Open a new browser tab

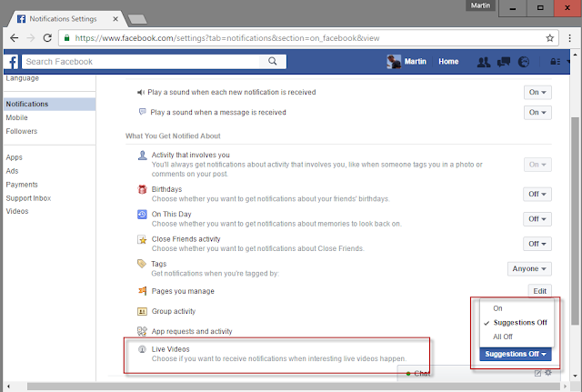click(x=137, y=19)
